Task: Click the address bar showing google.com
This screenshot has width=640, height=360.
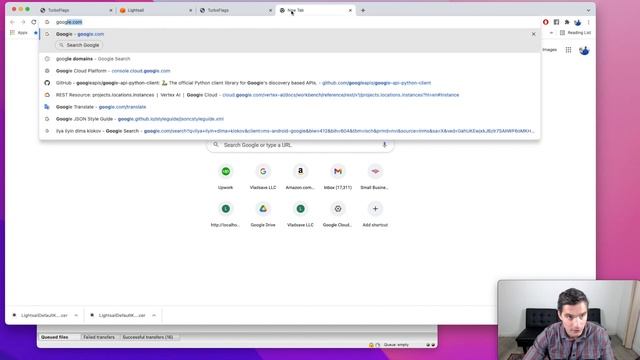Action: [290, 22]
